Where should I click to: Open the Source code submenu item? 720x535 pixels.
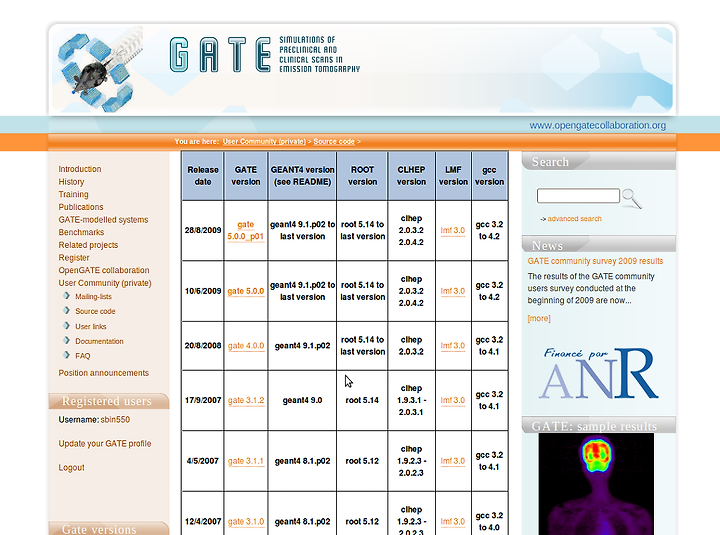click(95, 311)
